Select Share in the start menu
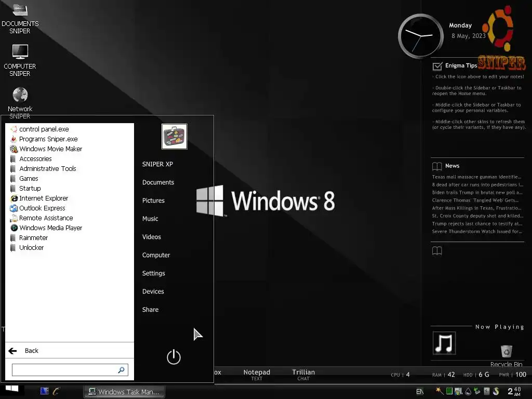The image size is (532, 399). click(x=150, y=310)
